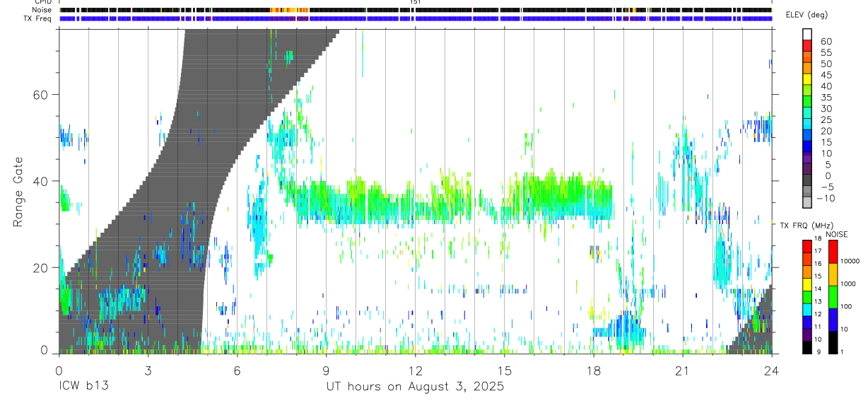Click the yellow segment of the NOISE color bar

click(833, 274)
